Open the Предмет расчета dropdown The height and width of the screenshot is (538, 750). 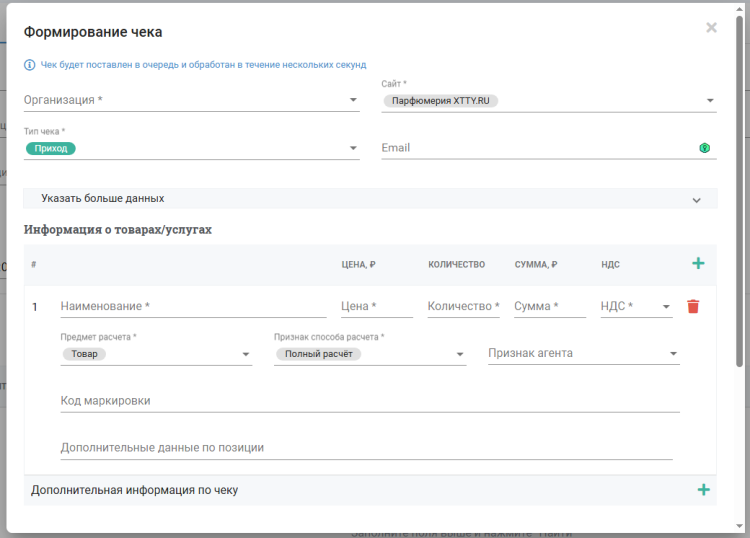[x=246, y=354]
